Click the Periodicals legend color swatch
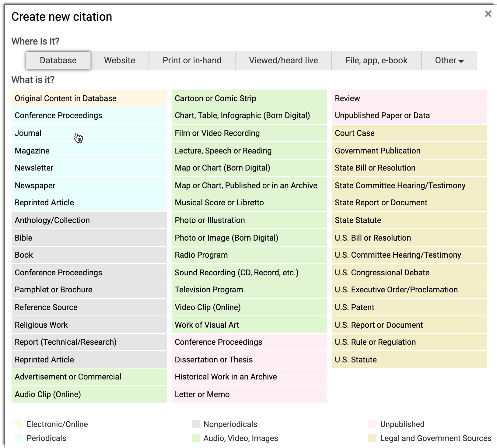Image resolution: width=497 pixels, height=448 pixels. tap(19, 438)
